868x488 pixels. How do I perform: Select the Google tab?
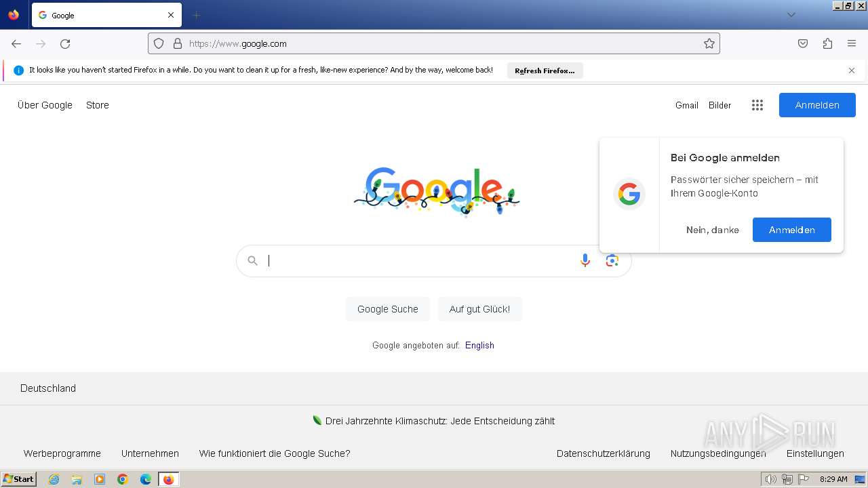(106, 15)
